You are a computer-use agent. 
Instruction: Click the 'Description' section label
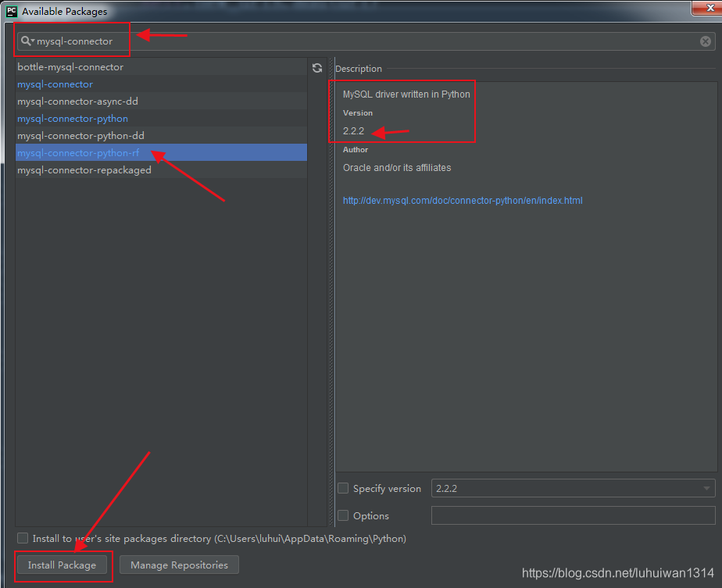pyautogui.click(x=358, y=69)
